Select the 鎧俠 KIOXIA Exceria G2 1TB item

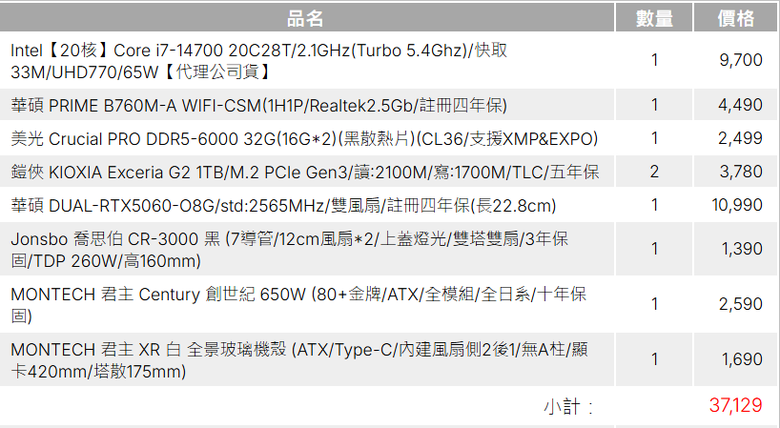pyautogui.click(x=304, y=172)
